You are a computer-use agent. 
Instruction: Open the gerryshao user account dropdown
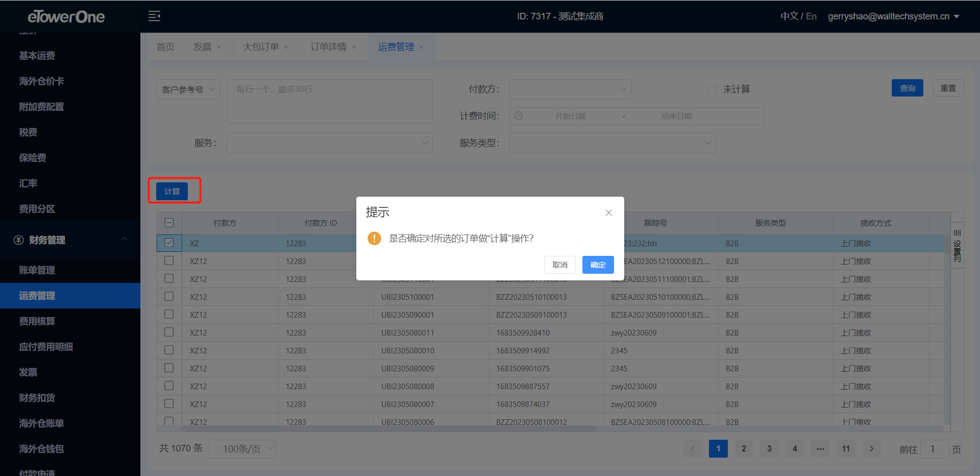[x=894, y=16]
